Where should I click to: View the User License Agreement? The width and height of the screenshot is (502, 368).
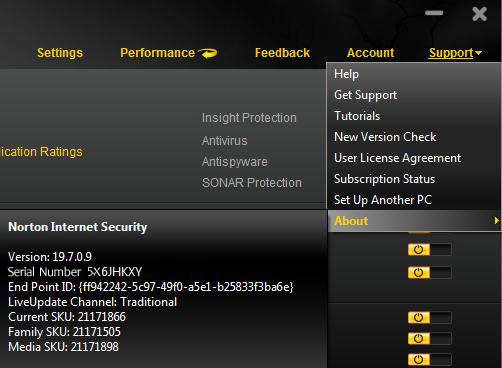398,158
